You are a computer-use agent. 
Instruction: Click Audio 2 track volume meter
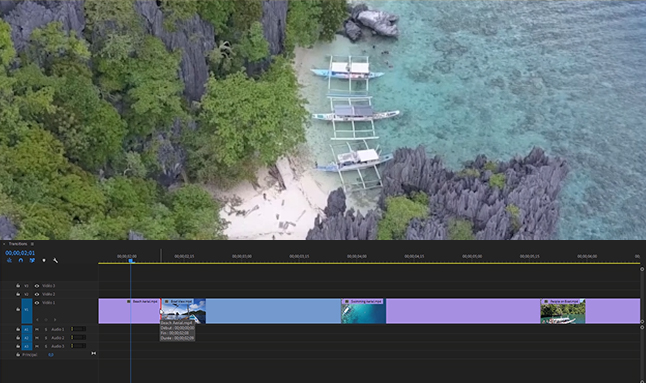(x=78, y=337)
